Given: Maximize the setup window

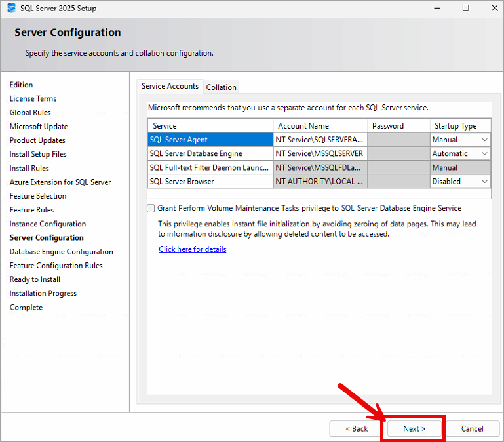Looking at the screenshot, I should pos(465,9).
